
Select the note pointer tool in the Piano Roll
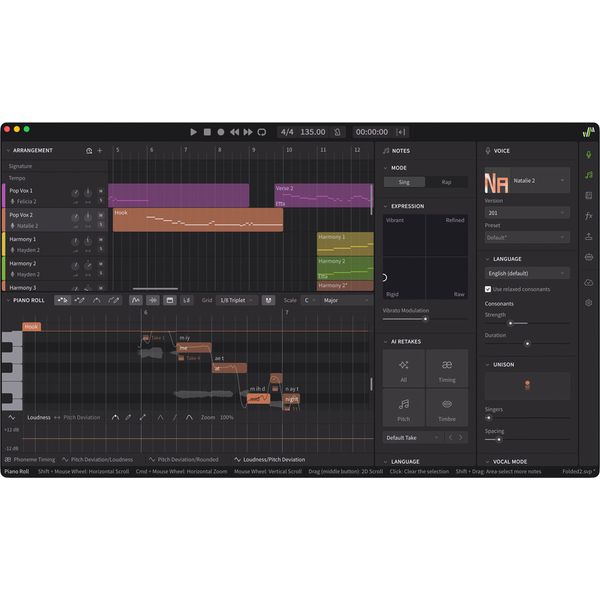click(x=62, y=300)
